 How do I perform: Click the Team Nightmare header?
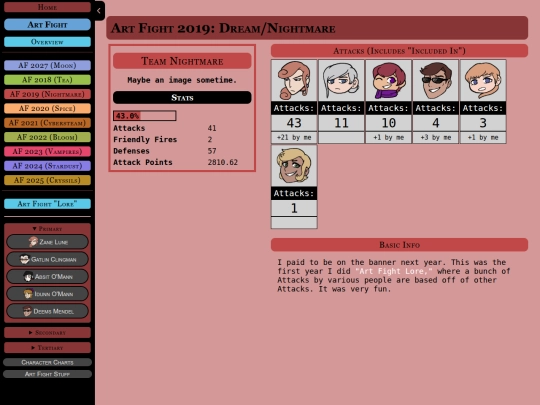point(182,61)
